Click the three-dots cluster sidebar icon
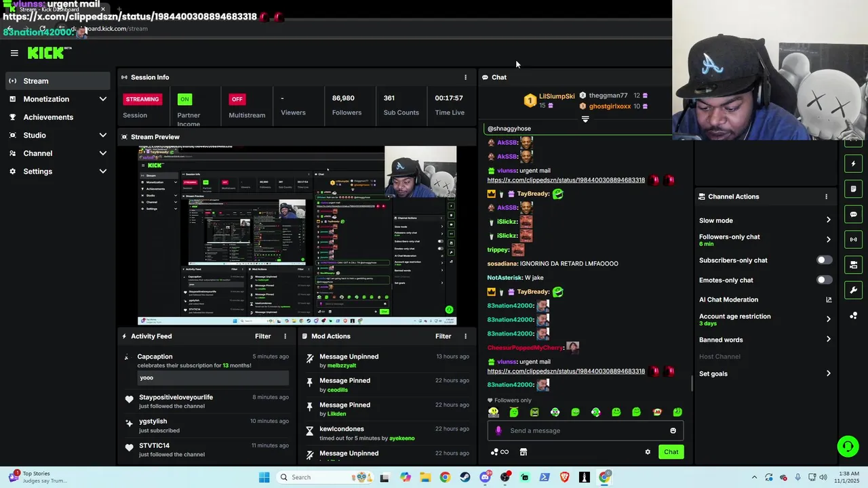The width and height of the screenshot is (868, 488). click(854, 315)
